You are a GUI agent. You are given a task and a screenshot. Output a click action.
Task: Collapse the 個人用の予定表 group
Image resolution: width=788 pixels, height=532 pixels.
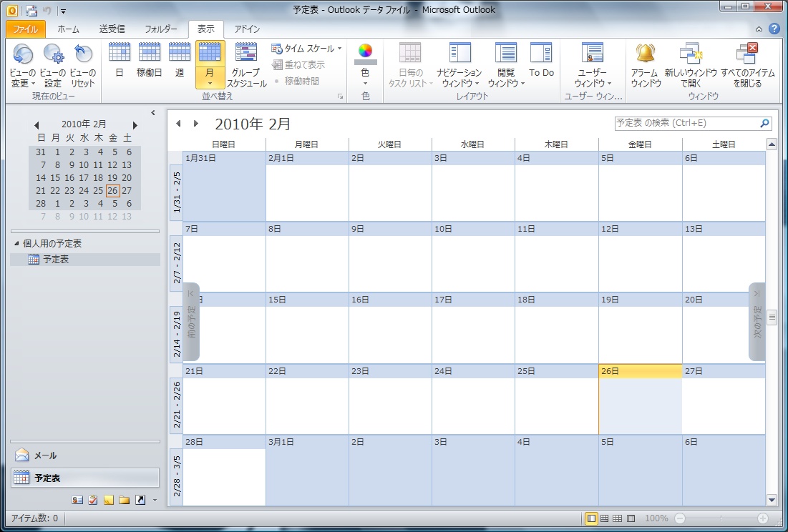point(16,243)
